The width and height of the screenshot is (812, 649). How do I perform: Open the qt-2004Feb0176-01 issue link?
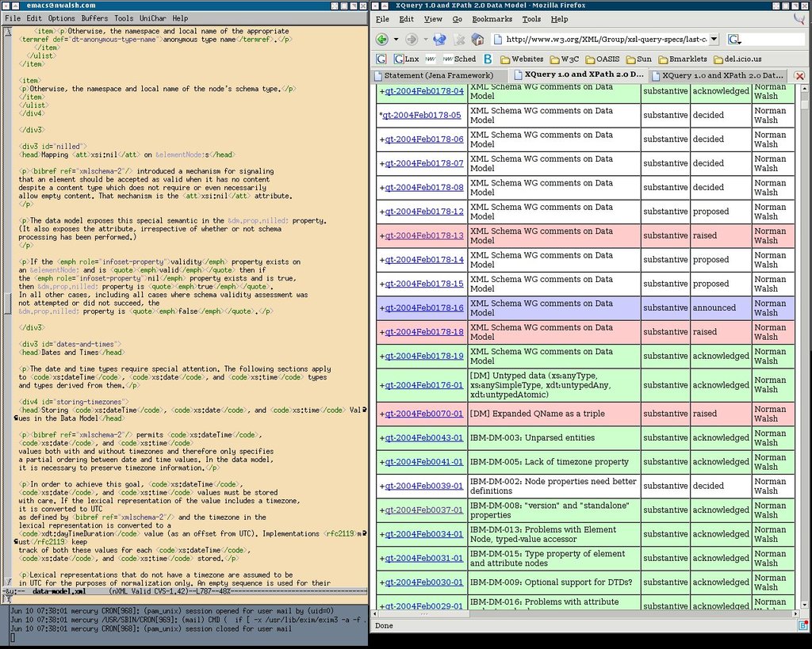424,385
